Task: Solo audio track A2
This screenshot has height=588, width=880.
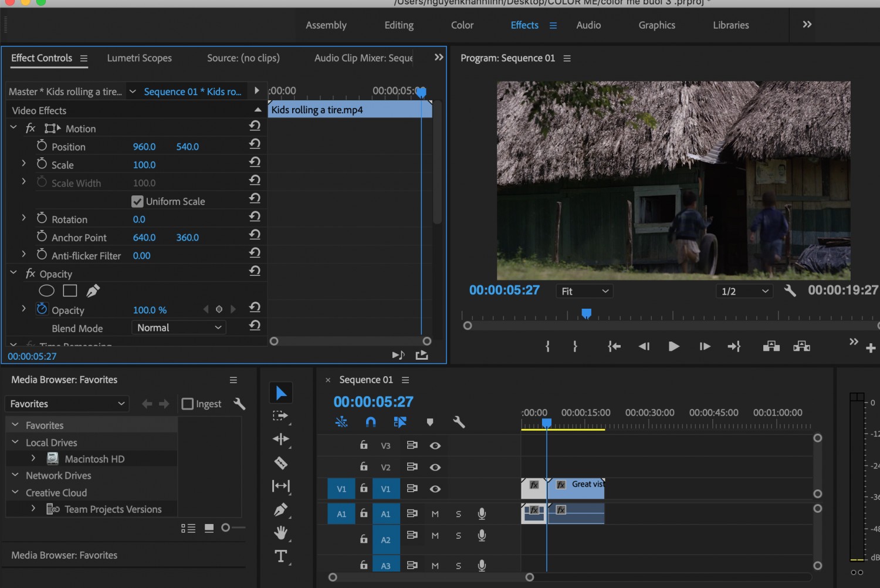Action: click(459, 536)
